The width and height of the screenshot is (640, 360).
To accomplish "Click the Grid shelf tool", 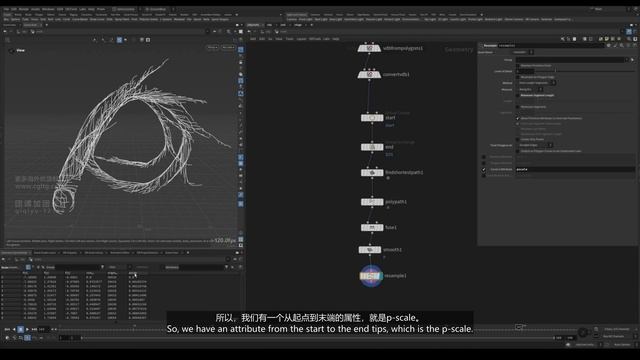I will 43,19.
